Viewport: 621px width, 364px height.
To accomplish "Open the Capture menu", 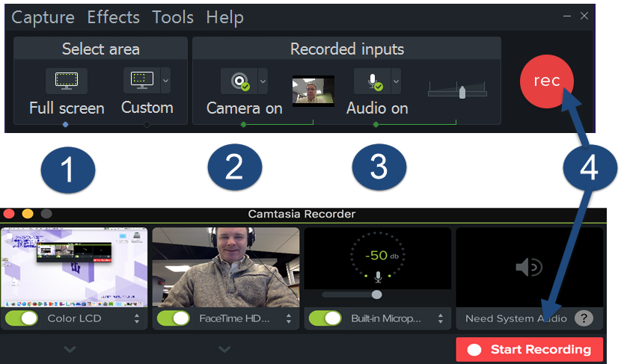I will click(43, 17).
